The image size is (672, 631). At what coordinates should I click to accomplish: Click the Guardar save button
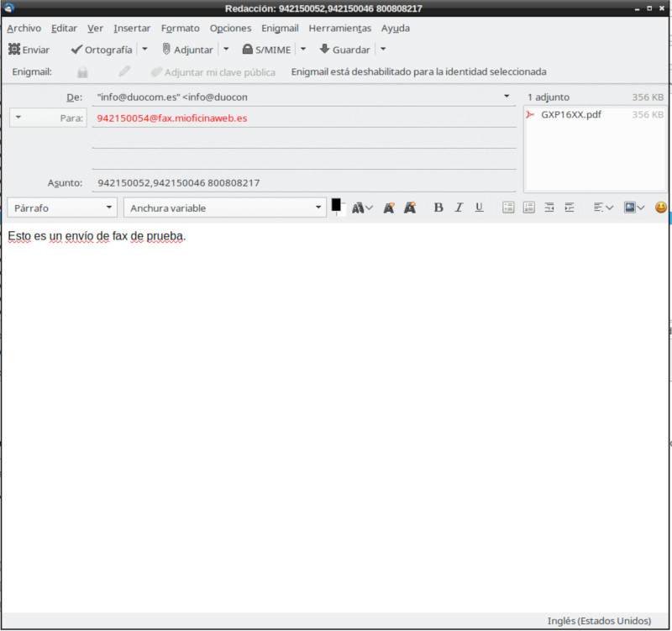(344, 50)
